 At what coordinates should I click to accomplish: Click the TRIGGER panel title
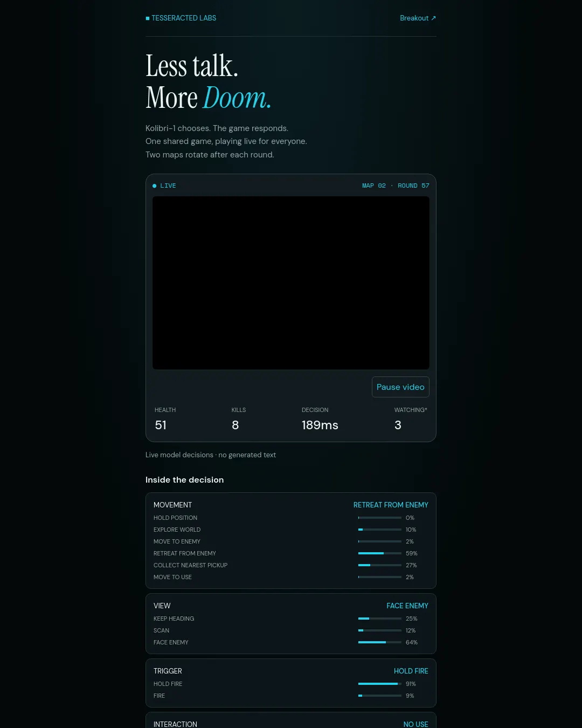(168, 671)
